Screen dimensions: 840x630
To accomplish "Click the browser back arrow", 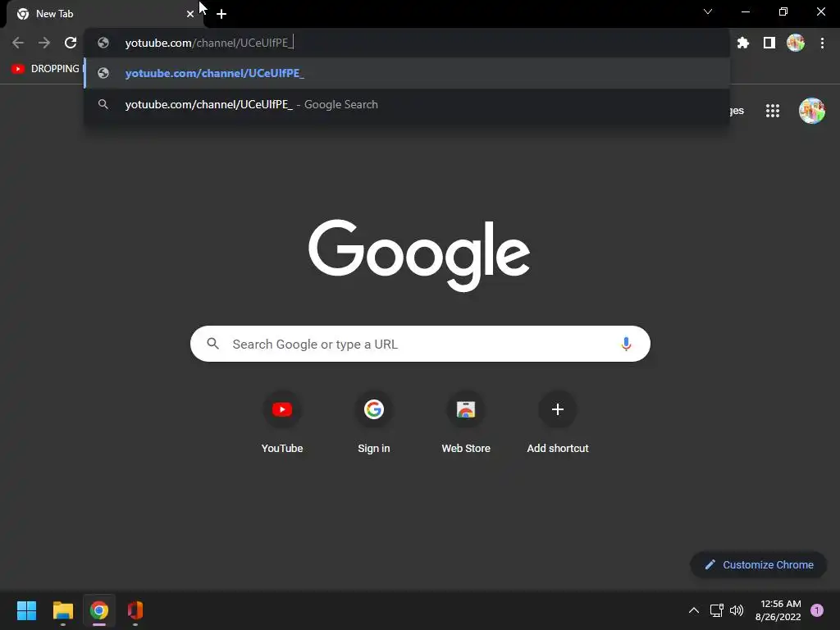I will pos(18,43).
